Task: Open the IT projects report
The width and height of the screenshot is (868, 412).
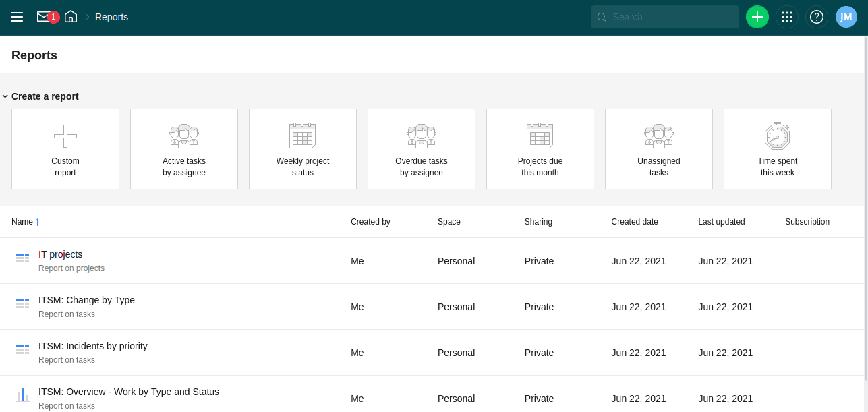Action: (61, 254)
